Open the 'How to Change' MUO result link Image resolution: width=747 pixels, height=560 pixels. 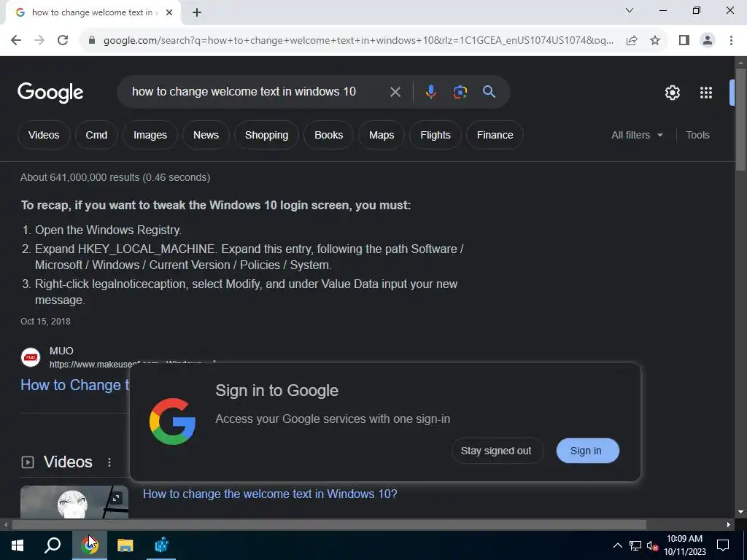[x=75, y=385]
